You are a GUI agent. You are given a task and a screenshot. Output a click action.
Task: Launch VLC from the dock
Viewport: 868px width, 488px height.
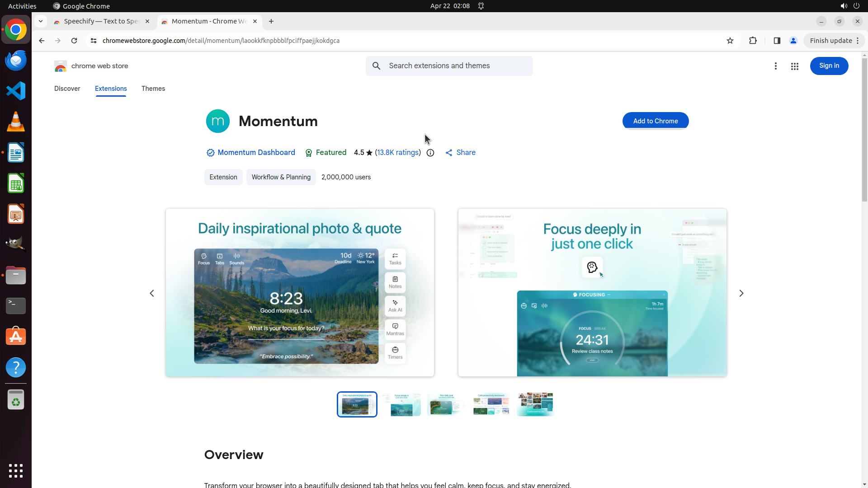(16, 122)
